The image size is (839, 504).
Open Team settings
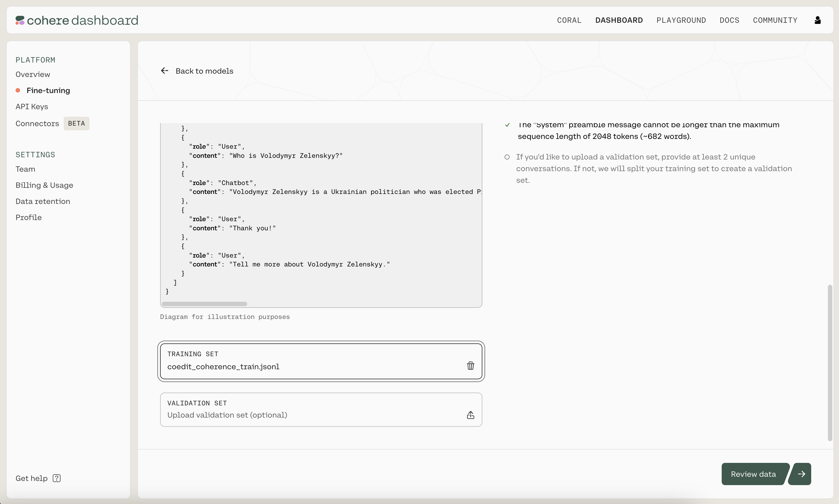(26, 169)
